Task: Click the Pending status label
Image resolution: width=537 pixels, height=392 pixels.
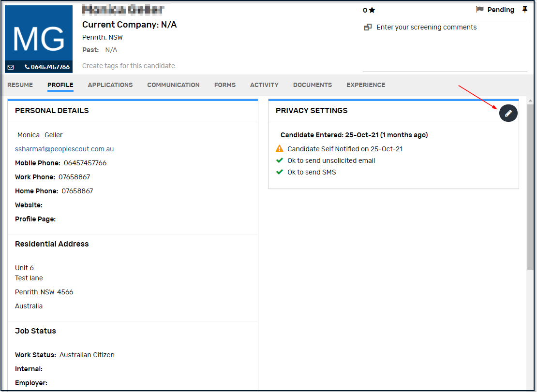Action: 501,10
